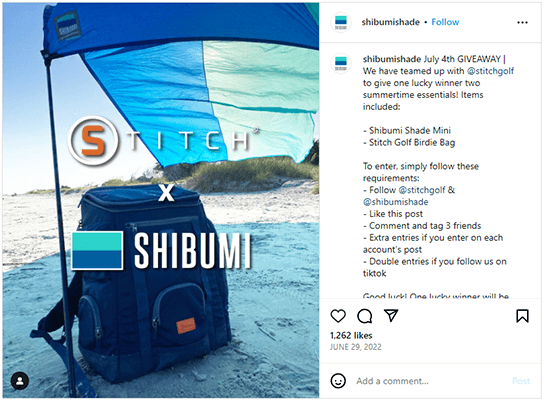Open shibumishade username in header
Viewport: 543px width, 400px height.
tap(390, 22)
